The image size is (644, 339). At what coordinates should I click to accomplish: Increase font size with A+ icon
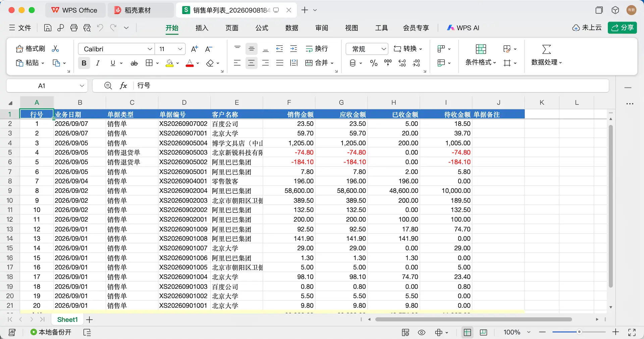coord(195,49)
